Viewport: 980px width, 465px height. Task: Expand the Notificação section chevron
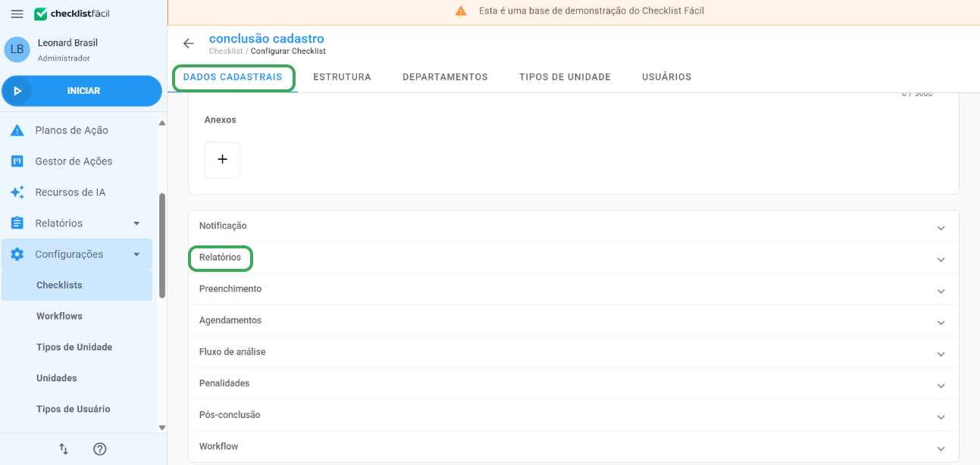point(941,228)
